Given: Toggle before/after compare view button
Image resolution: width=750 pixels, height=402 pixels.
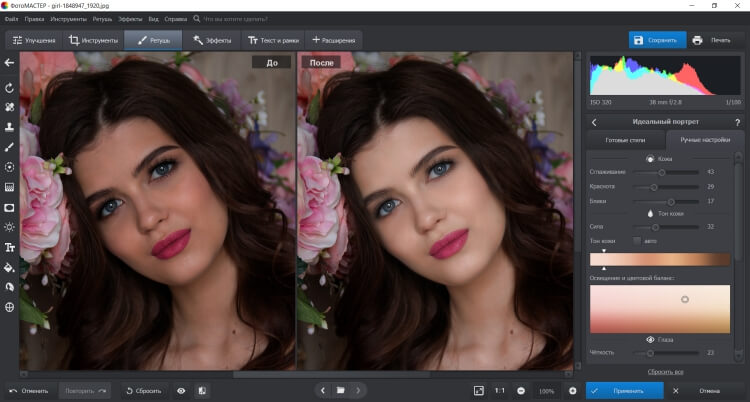Looking at the screenshot, I should coord(201,391).
